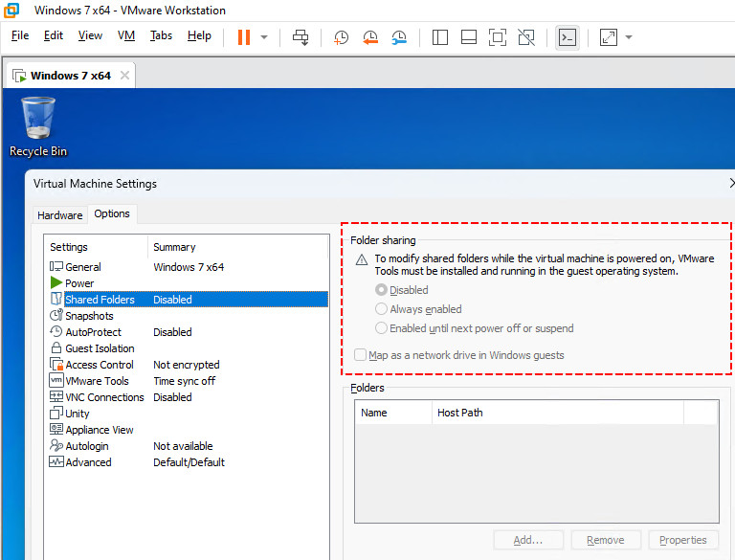The image size is (735, 560).
Task: Suspend the VM with the pause icon
Action: 244,37
